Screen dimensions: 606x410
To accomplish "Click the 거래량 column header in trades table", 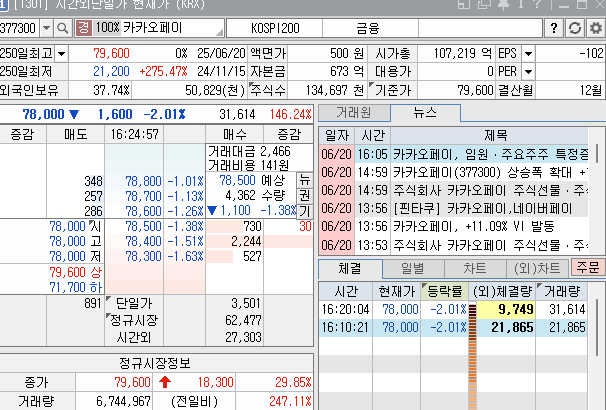I will coord(561,291).
